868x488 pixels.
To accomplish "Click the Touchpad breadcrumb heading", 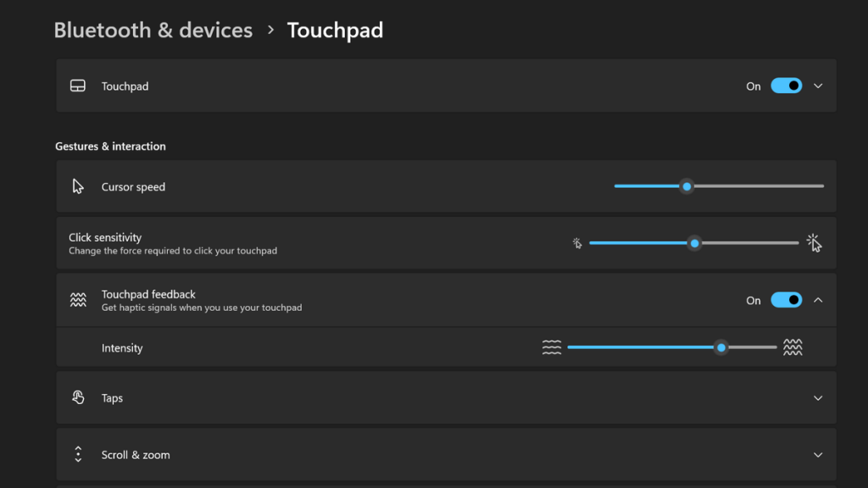I will tap(335, 30).
